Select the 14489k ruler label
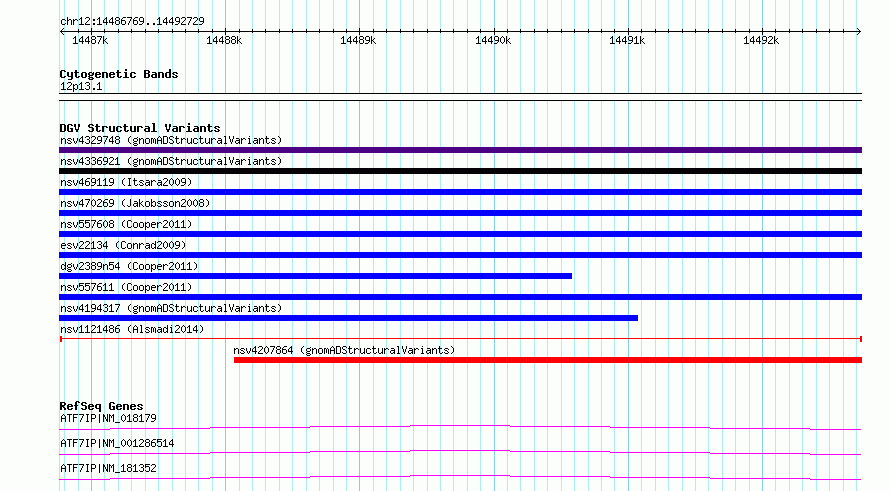 click(358, 40)
